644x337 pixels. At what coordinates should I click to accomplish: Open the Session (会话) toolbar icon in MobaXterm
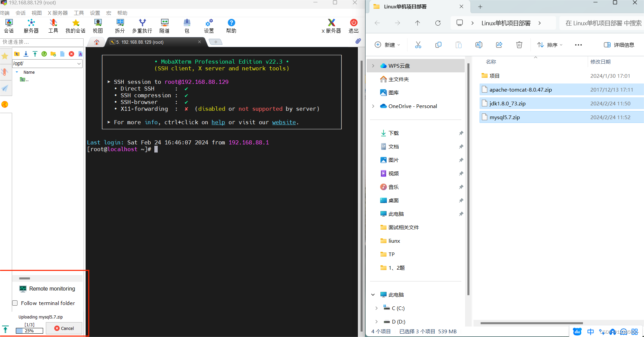click(x=9, y=26)
